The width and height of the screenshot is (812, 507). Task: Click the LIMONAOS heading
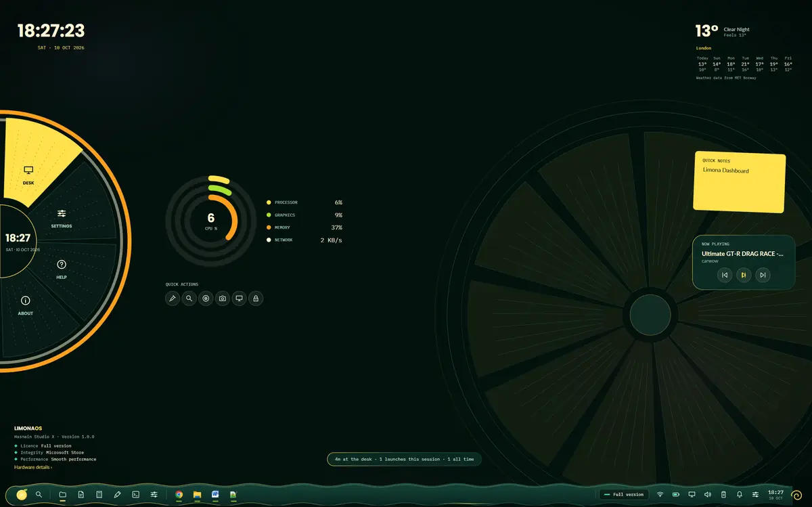click(28, 428)
